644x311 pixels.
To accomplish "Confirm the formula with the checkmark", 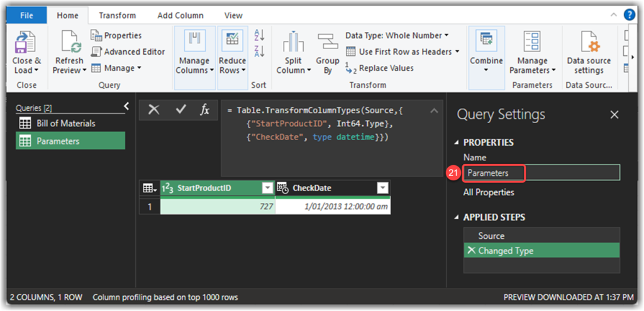I will point(180,109).
